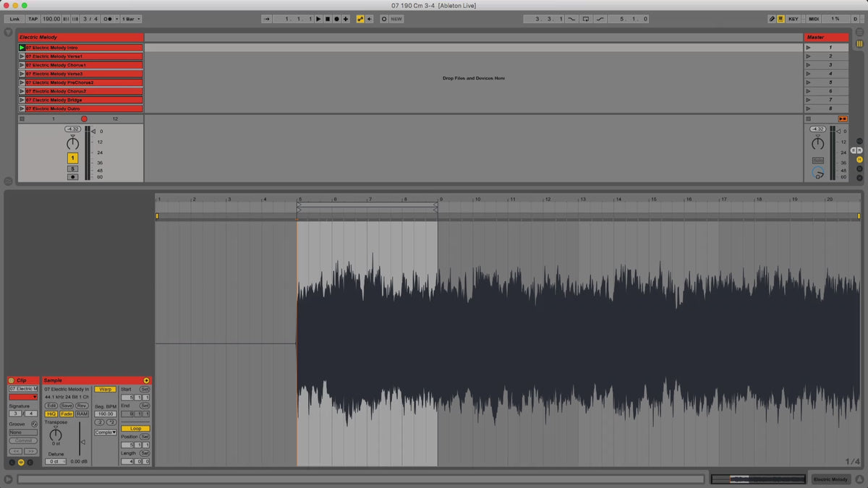Click the TAP tempo button

(x=33, y=19)
